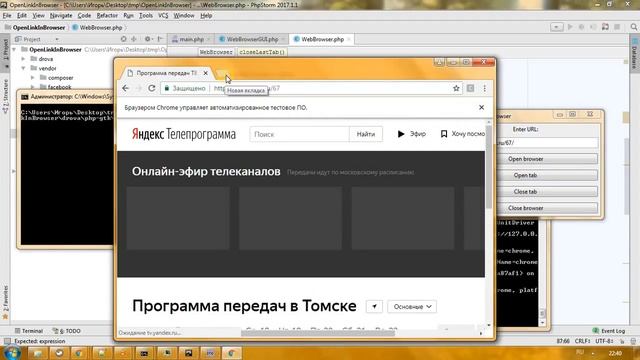
Task: Close the Программа передач browser tab
Action: 206,73
